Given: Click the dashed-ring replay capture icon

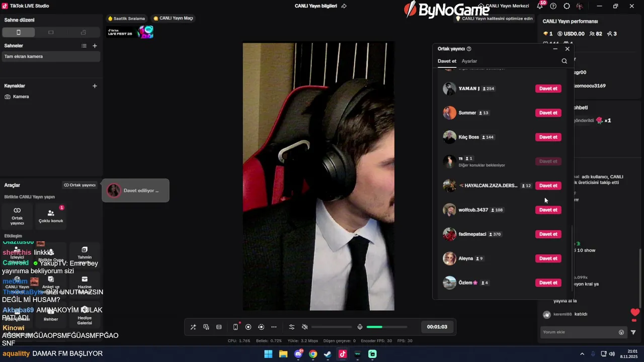Looking at the screenshot, I should (x=261, y=327).
